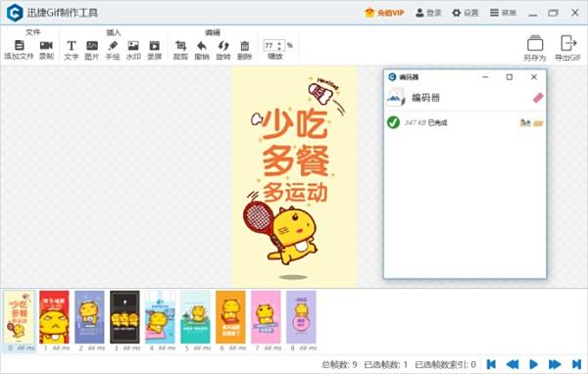Click the zoom percentage input field
This screenshot has height=374, width=588.
tap(270, 46)
